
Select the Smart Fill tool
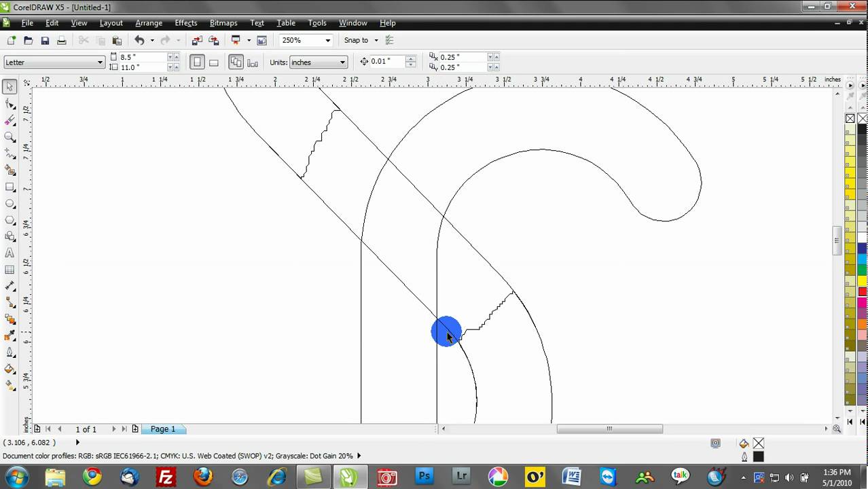point(10,170)
